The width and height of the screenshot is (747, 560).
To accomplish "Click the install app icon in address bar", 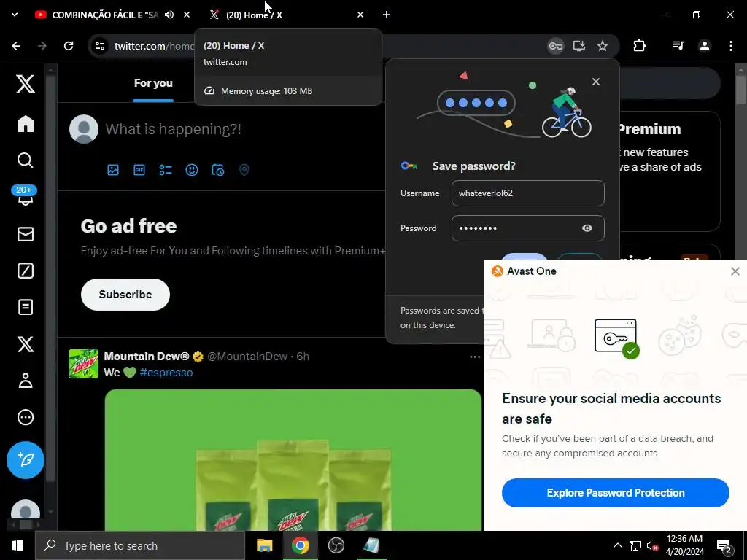I will pyautogui.click(x=578, y=46).
